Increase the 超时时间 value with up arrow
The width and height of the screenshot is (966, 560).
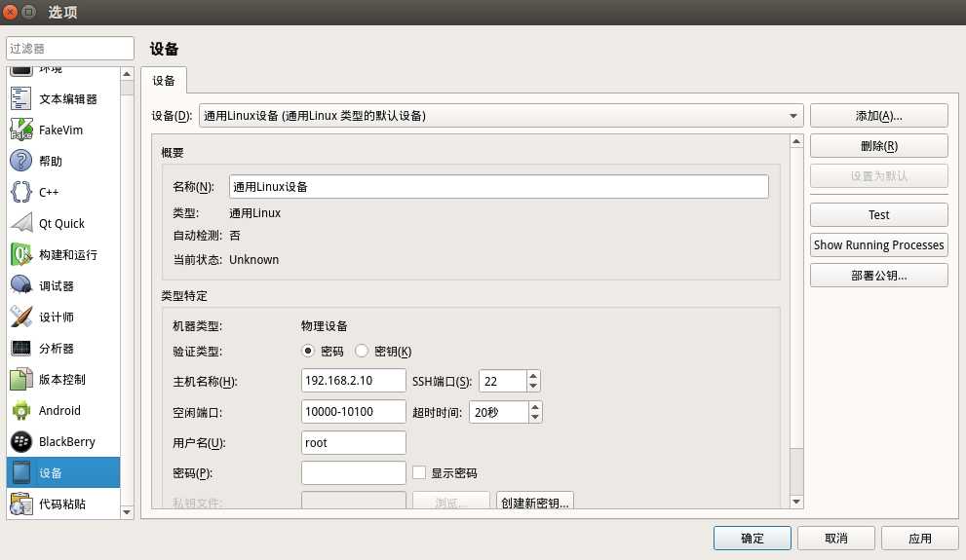tap(535, 407)
